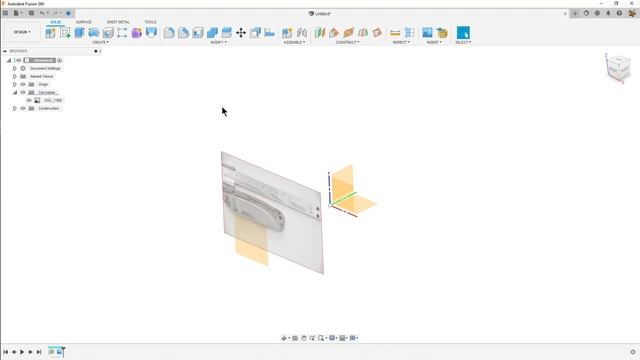The height and width of the screenshot is (360, 640).
Task: Select the Revolve tool
Action: (x=93, y=33)
